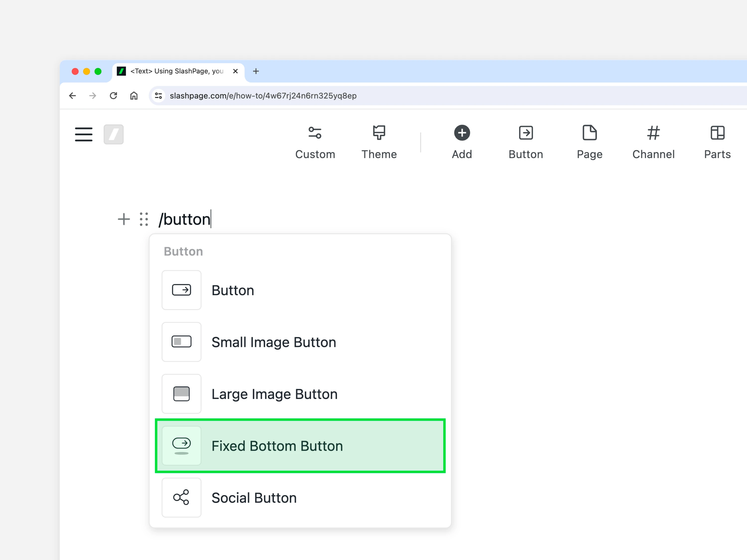Open the Parts layout item
Screen dimensions: 747x560
717,142
